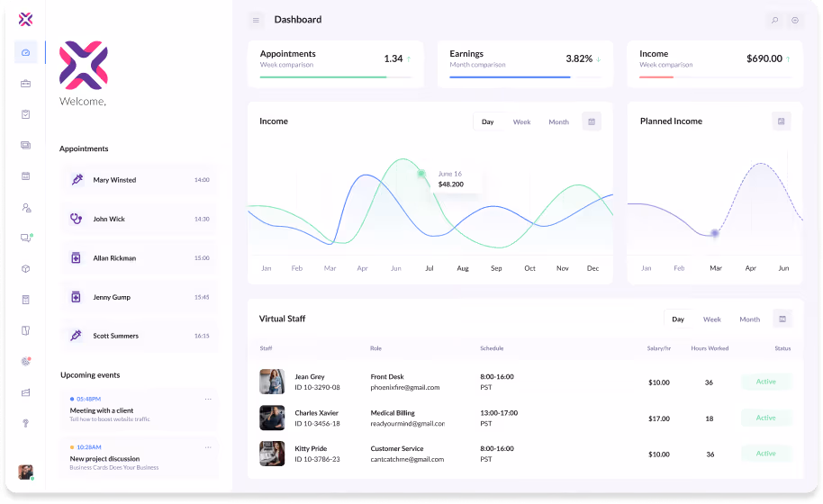Open the stacked cards icon in sidebar

tap(26, 145)
